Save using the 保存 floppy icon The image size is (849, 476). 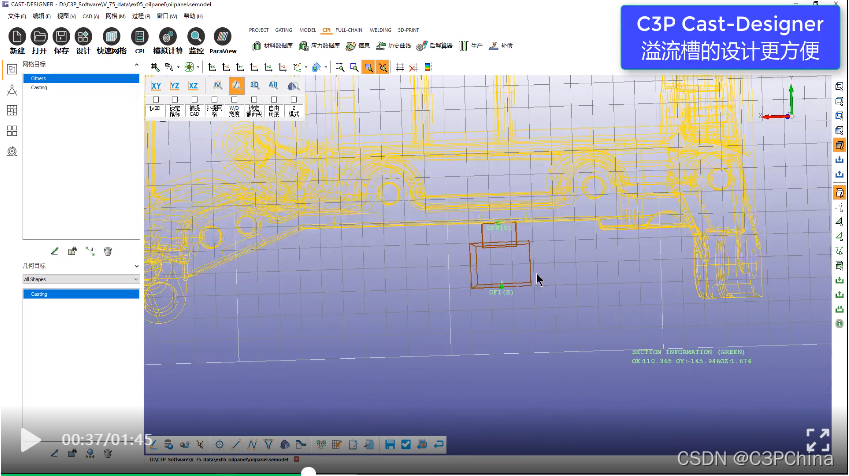(x=61, y=37)
